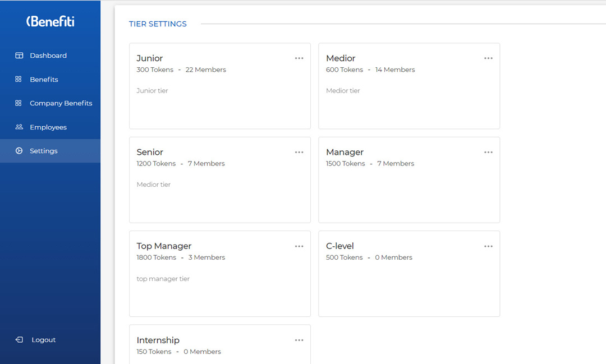The image size is (606, 364).
Task: Select the Junior tier card title
Action: [x=150, y=58]
